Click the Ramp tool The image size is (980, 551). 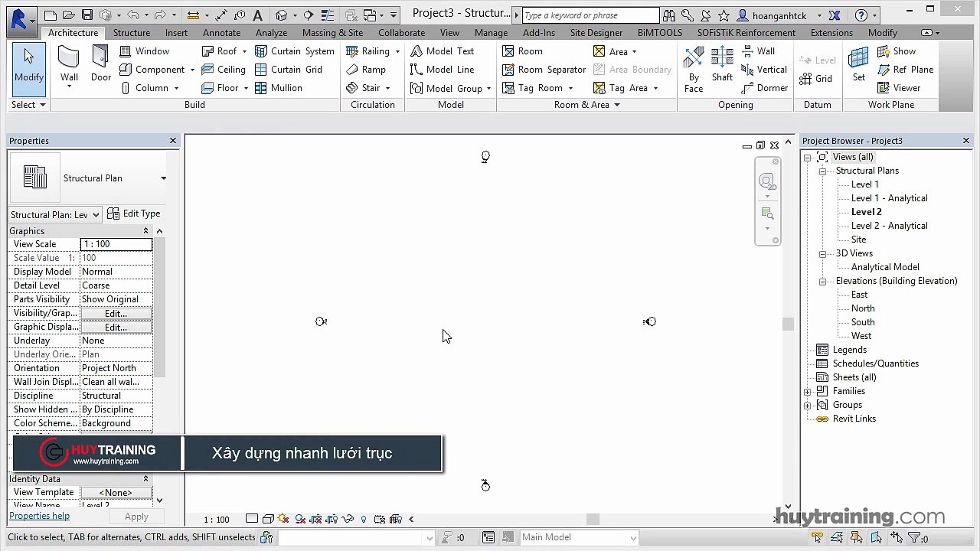pos(366,70)
